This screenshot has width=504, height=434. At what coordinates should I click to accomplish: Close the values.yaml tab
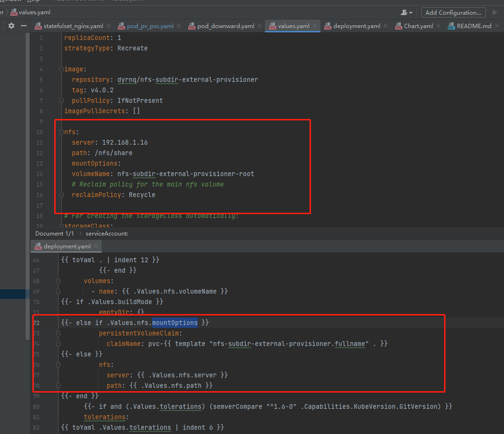[x=315, y=26]
